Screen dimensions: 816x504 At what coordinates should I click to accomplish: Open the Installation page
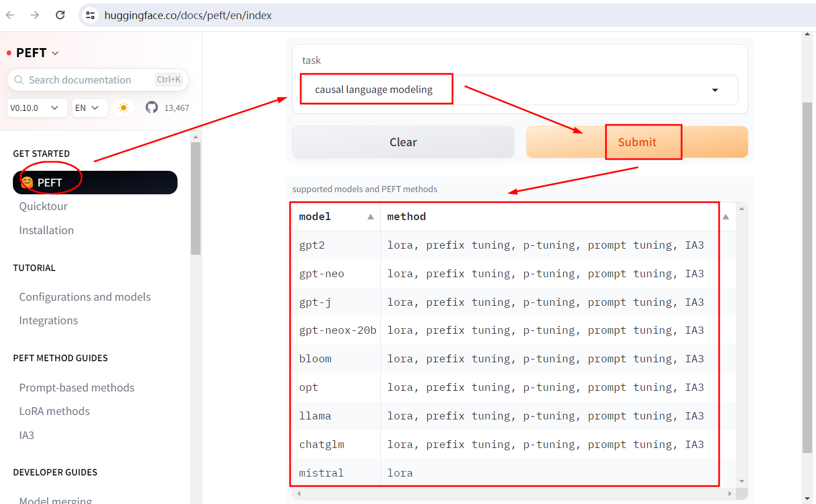[46, 230]
